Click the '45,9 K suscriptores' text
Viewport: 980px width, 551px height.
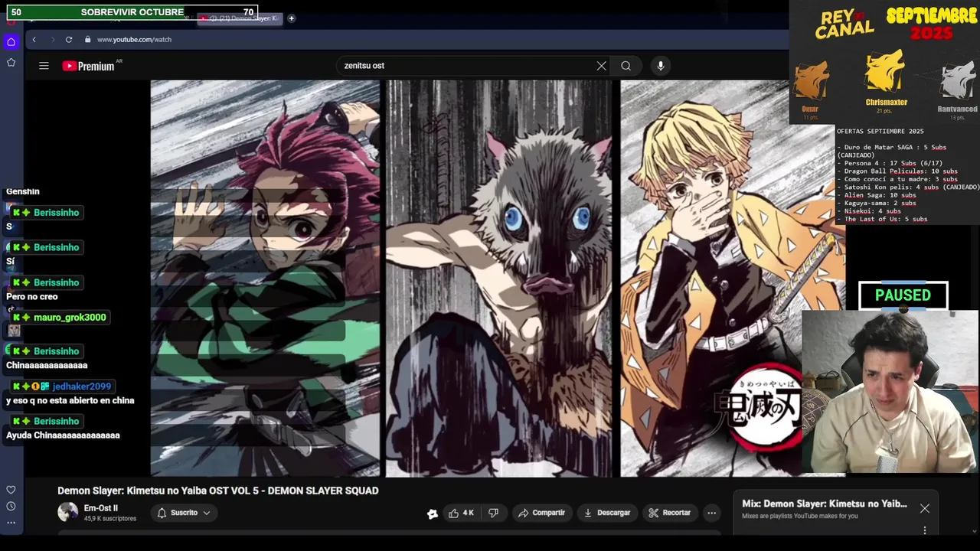tap(110, 519)
